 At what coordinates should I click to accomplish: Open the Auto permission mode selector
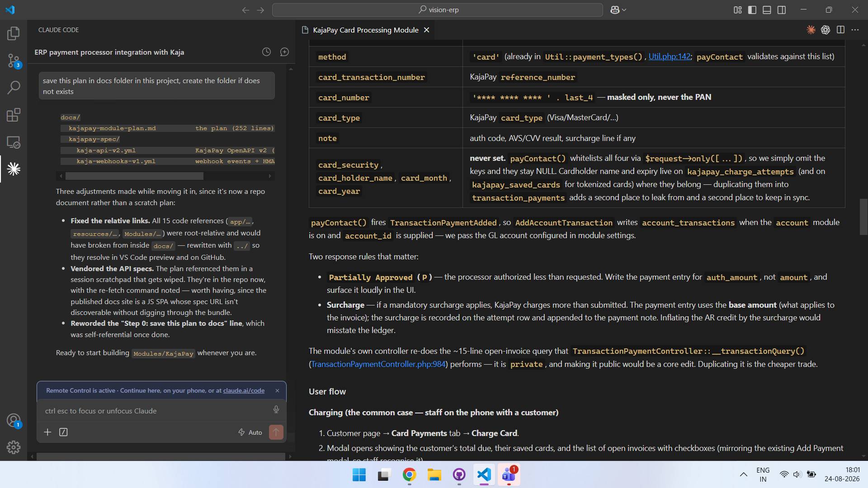pyautogui.click(x=250, y=432)
